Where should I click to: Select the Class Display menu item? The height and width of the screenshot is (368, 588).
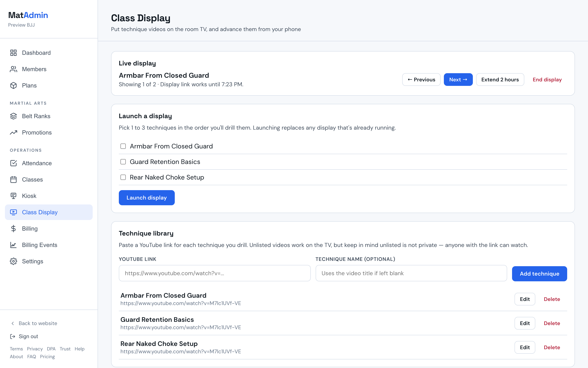coord(49,212)
